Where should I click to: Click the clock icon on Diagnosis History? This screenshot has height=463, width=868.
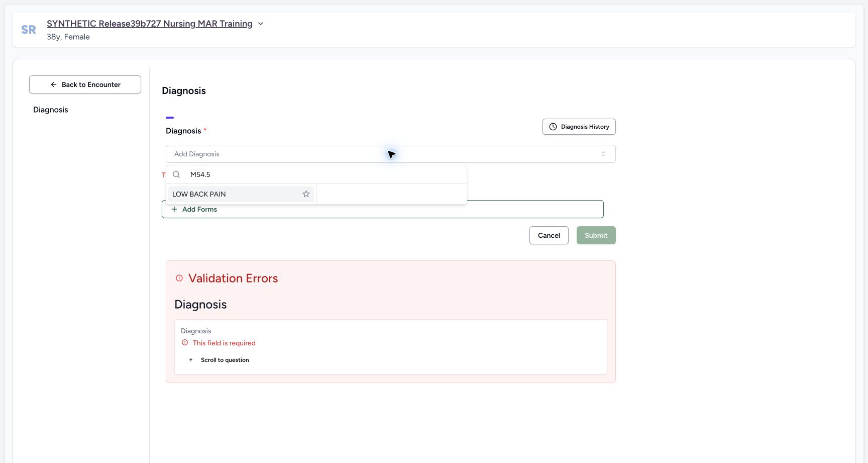coord(553,127)
